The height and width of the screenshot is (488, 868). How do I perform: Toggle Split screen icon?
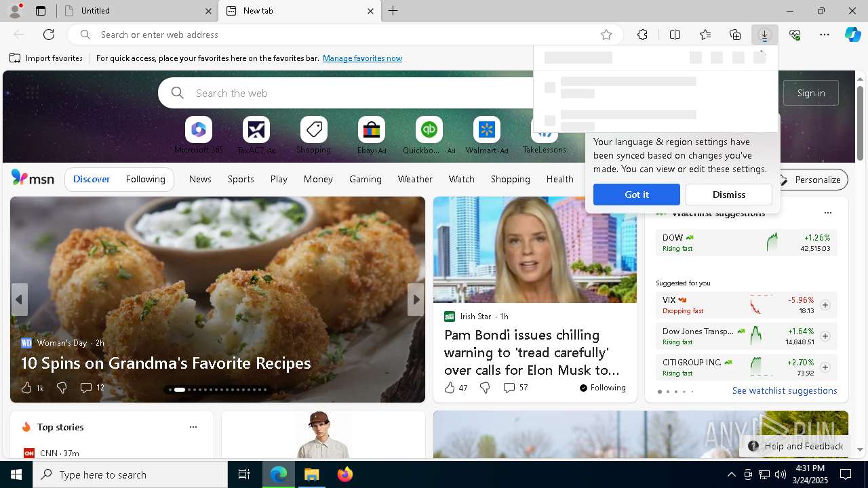coord(675,35)
